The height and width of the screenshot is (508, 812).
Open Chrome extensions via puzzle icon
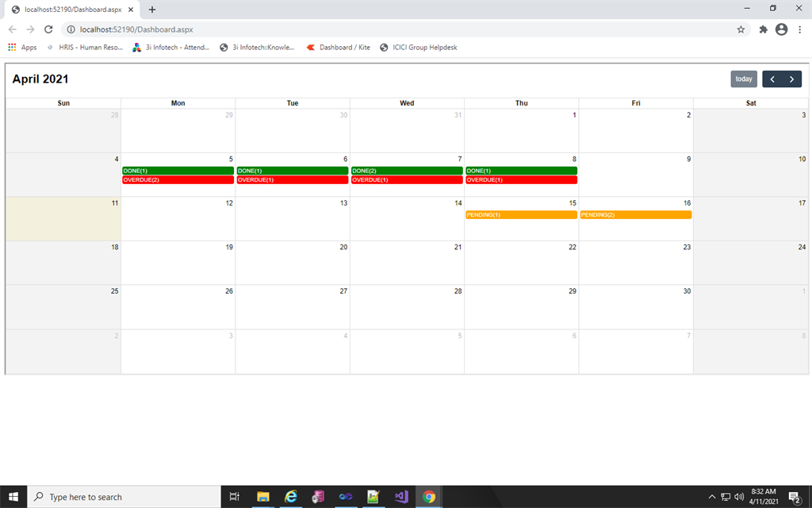tap(763, 29)
